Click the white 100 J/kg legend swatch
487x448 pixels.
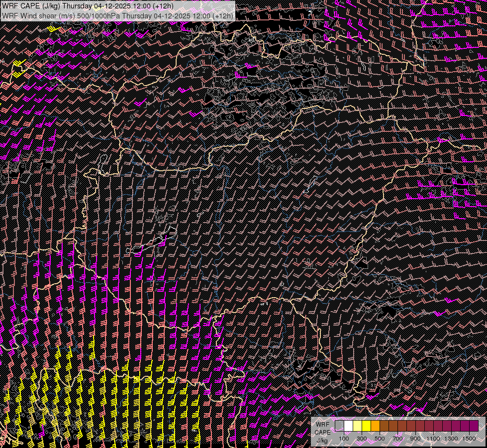point(348,426)
